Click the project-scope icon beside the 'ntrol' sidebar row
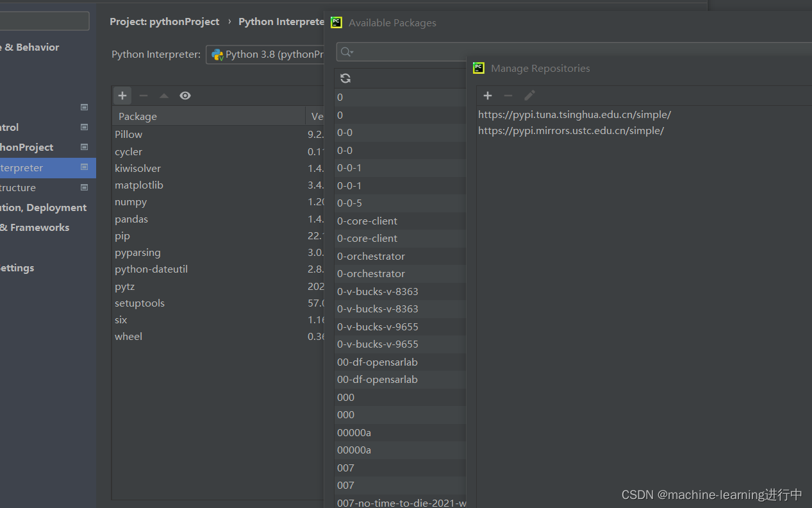This screenshot has height=508, width=812. pyautogui.click(x=84, y=127)
